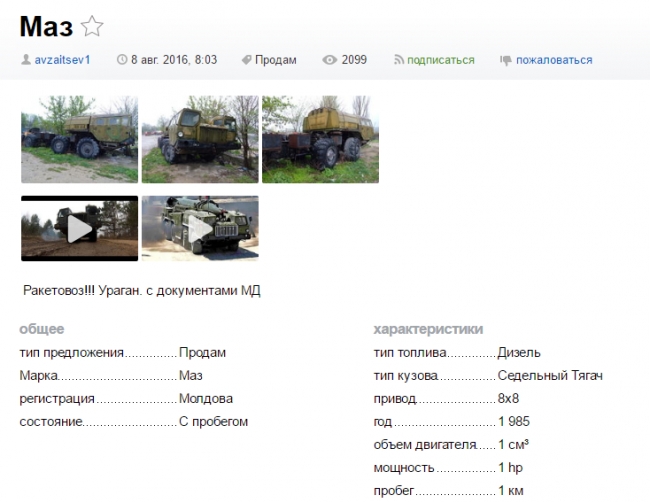
Task: Open second truck front-view photo thumbnail
Action: click(x=200, y=139)
